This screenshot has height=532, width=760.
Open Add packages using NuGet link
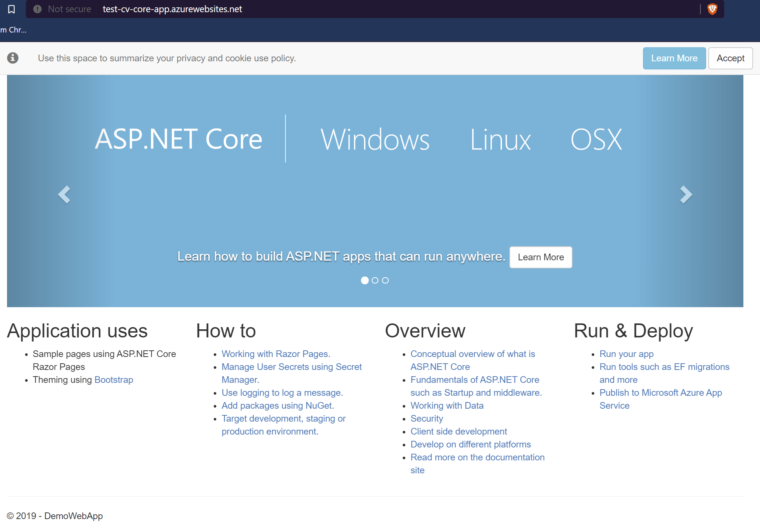(278, 406)
